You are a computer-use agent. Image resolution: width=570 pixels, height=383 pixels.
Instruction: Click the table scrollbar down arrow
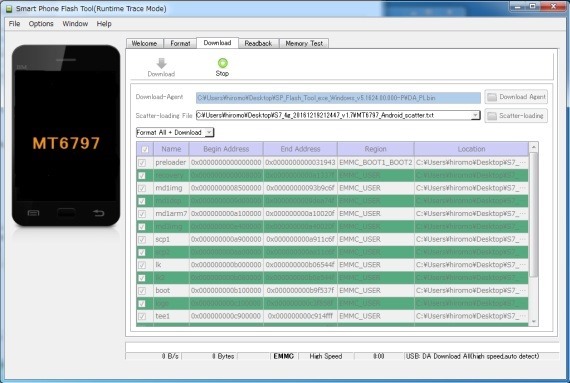[533, 321]
